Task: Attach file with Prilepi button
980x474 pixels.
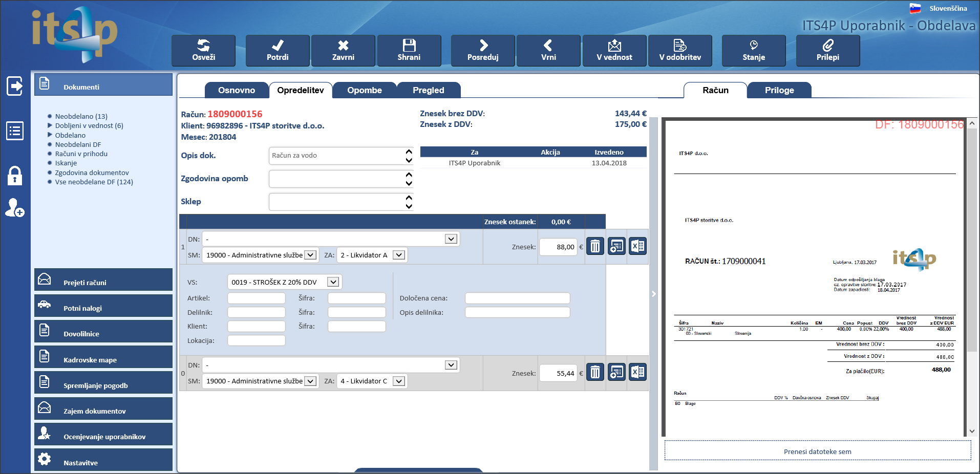Action: (828, 51)
